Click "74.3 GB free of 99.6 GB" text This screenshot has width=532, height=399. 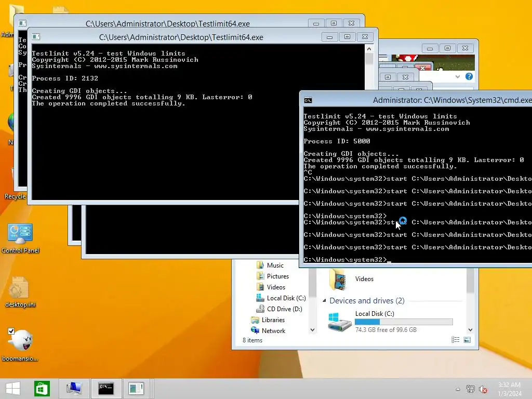(x=386, y=329)
